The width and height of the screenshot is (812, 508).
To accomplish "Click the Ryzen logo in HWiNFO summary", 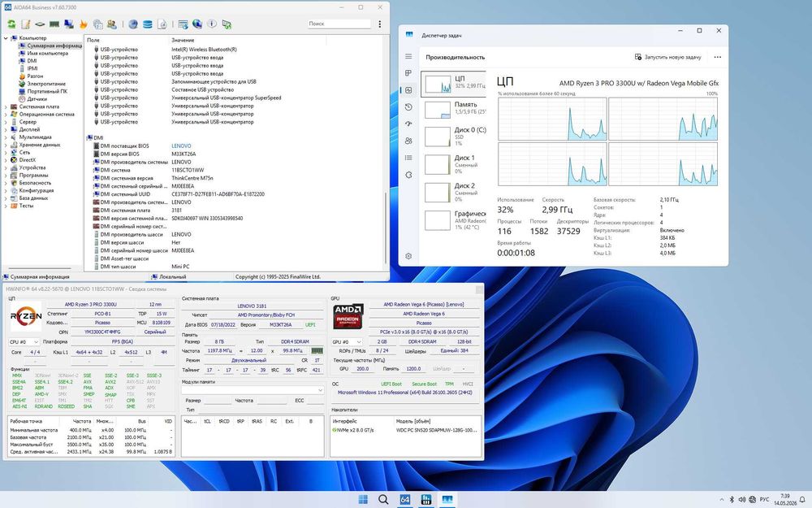I will [x=26, y=315].
